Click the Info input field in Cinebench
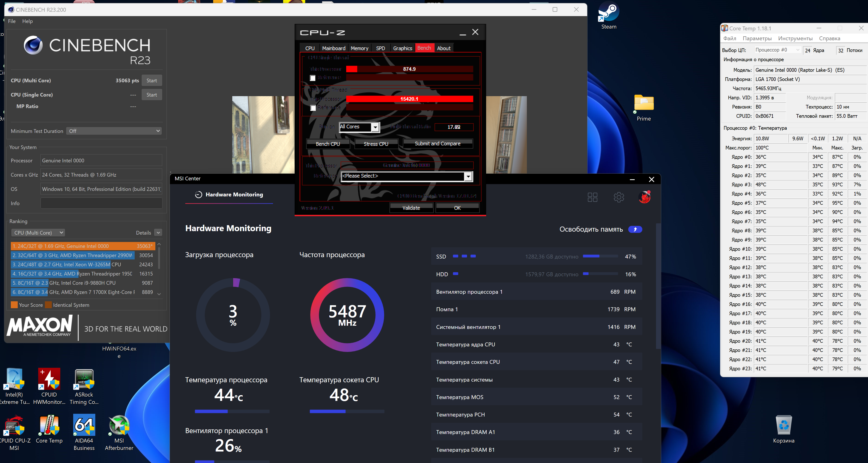Viewport: 868px width, 463px height. point(101,203)
